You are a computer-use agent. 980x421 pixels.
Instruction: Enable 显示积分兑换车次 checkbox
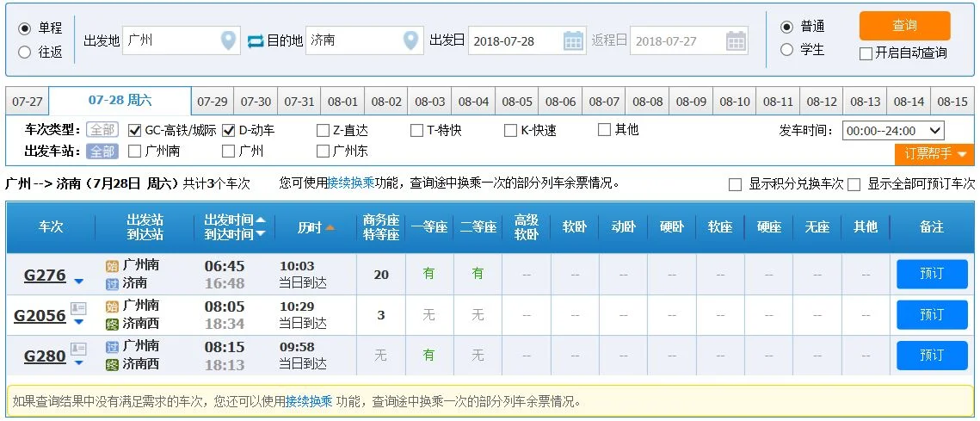pos(736,184)
